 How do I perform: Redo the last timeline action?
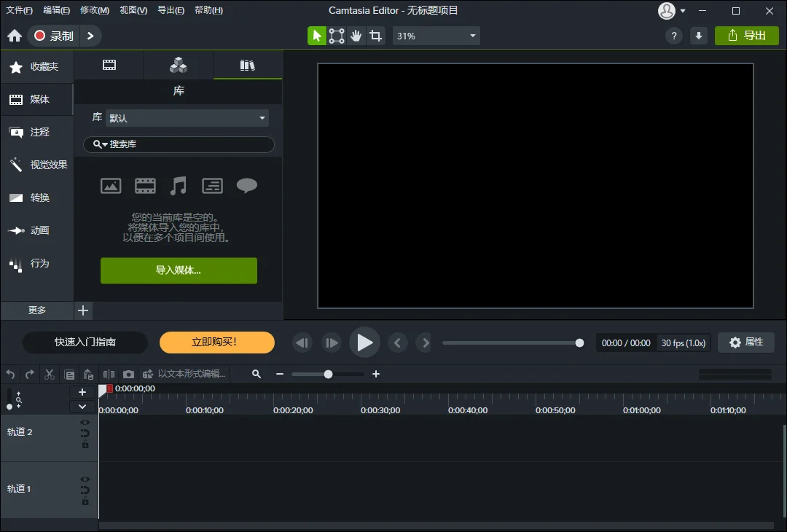pos(30,374)
